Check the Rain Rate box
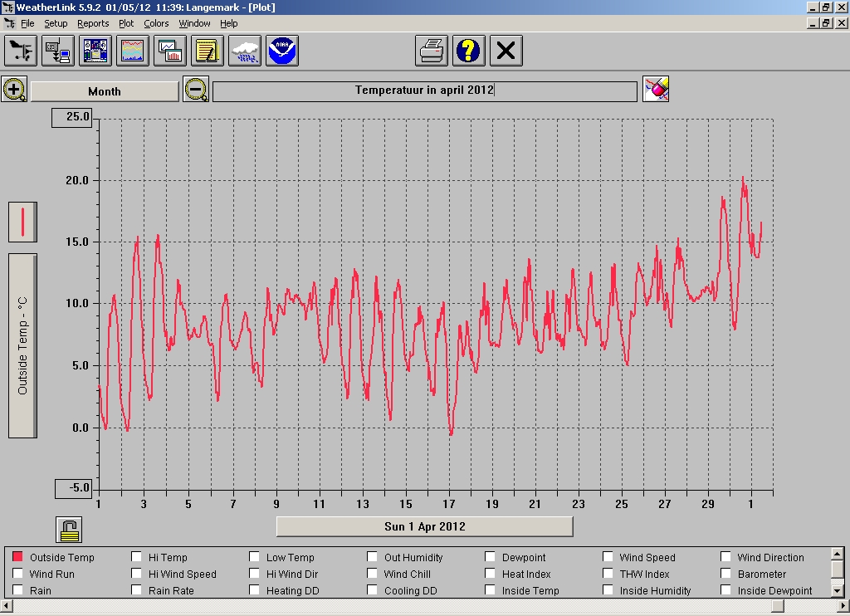Viewport: 850px width, 616px height. (x=136, y=590)
